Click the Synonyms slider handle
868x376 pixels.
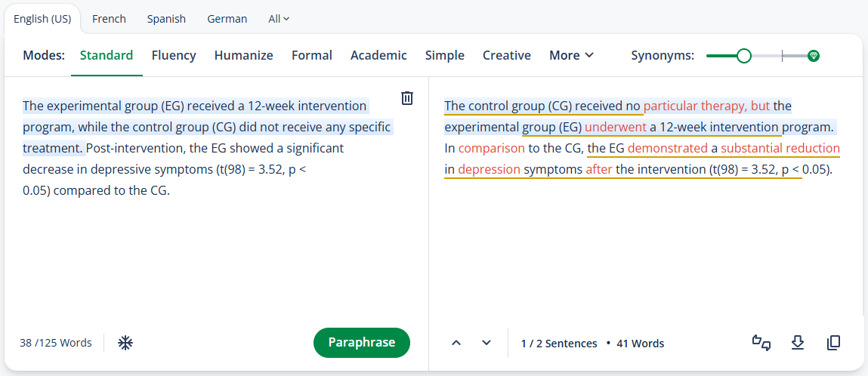pyautogui.click(x=745, y=56)
